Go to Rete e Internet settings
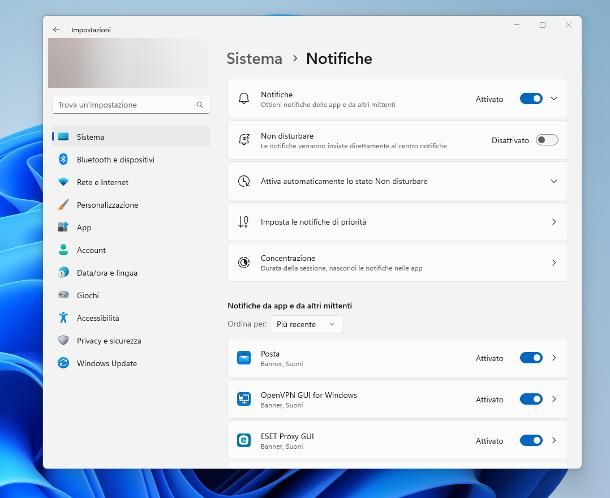Screen dimensions: 610x498 [x=131, y=182]
